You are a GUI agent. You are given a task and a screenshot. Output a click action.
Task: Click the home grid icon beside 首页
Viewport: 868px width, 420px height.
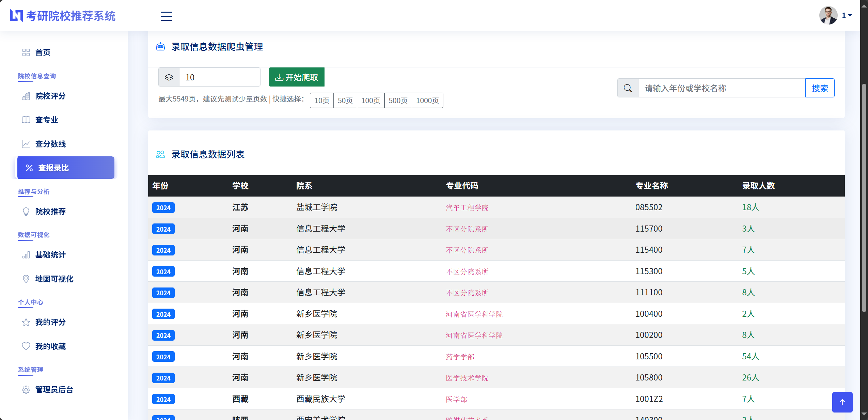(26, 52)
